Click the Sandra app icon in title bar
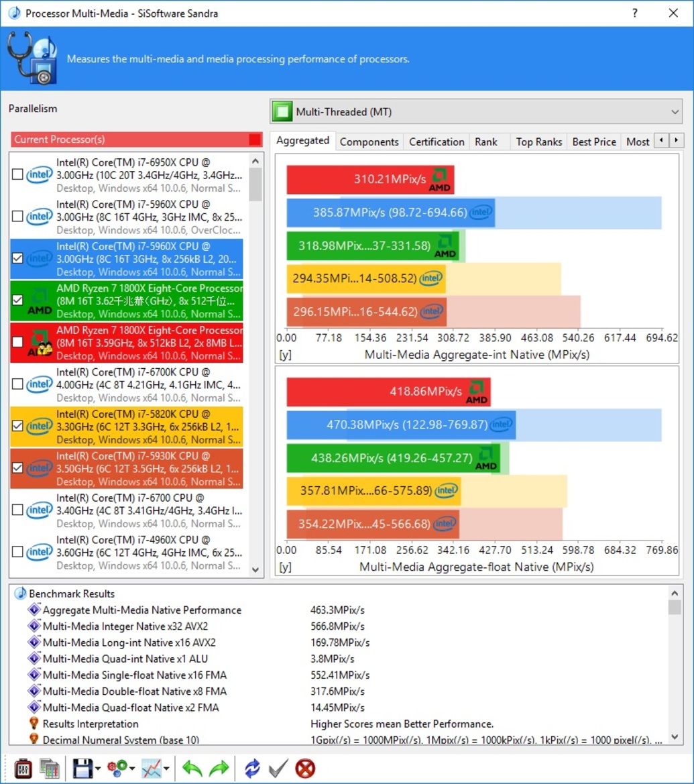Viewport: 694px width, 784px height. (15, 13)
